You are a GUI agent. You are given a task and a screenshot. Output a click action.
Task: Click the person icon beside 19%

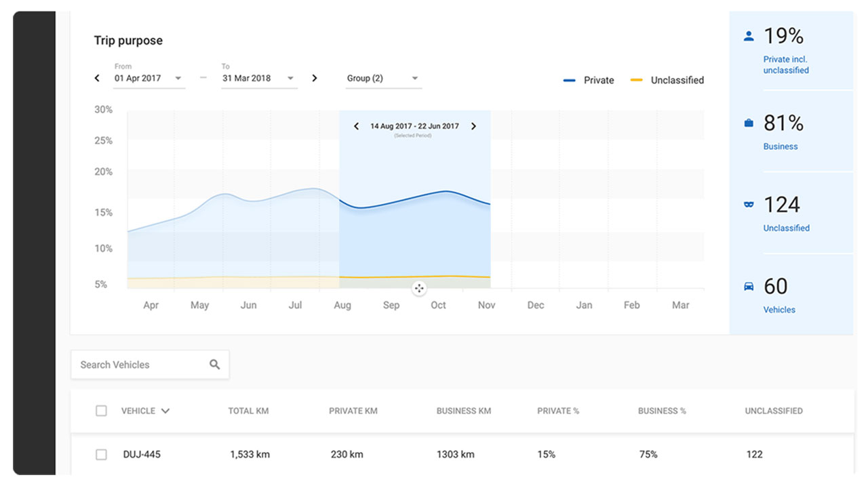749,37
